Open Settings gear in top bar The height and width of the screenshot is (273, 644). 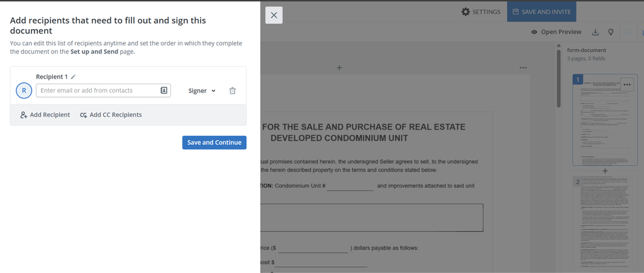click(x=481, y=12)
